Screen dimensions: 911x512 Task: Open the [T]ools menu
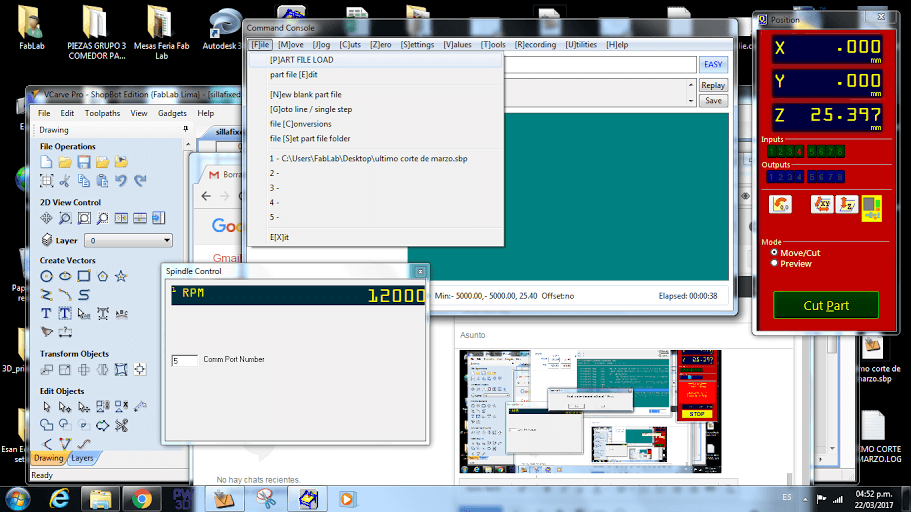tap(493, 45)
